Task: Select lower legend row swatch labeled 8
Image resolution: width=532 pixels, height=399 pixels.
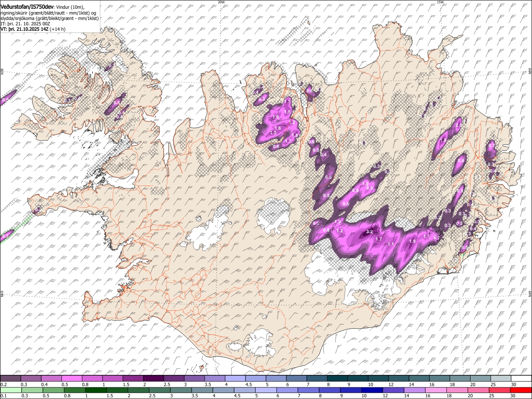Action: (x=329, y=390)
